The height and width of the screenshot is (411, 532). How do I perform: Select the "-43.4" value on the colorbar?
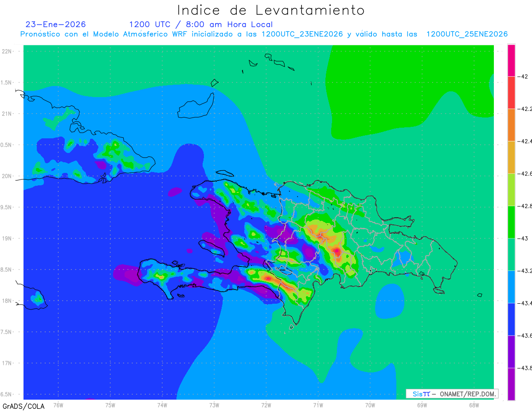(x=525, y=303)
